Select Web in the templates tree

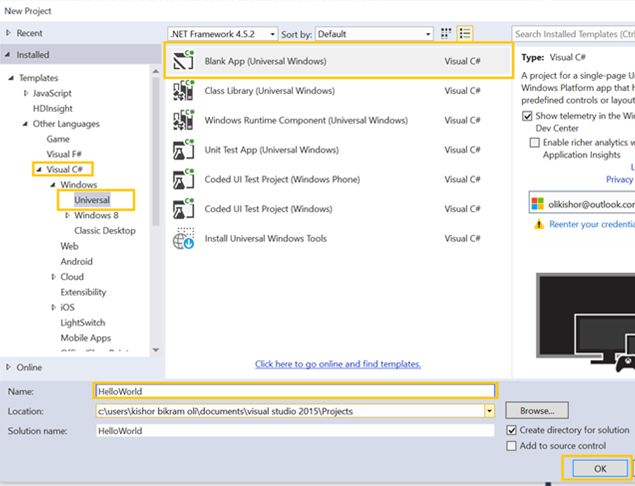[x=69, y=246]
